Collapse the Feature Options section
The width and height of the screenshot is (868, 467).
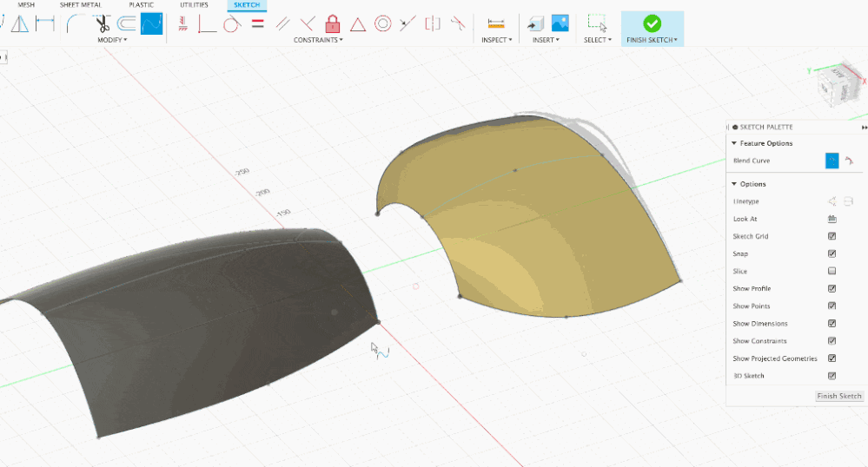734,143
